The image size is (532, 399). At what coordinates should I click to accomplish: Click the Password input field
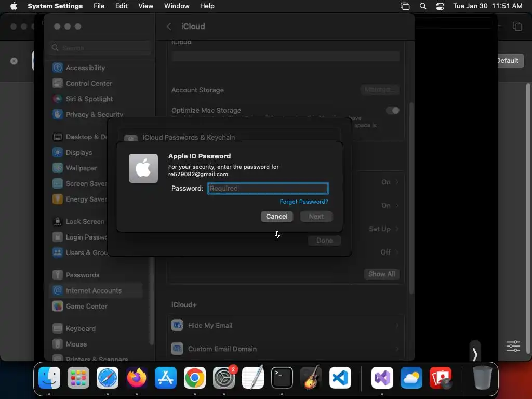(268, 188)
